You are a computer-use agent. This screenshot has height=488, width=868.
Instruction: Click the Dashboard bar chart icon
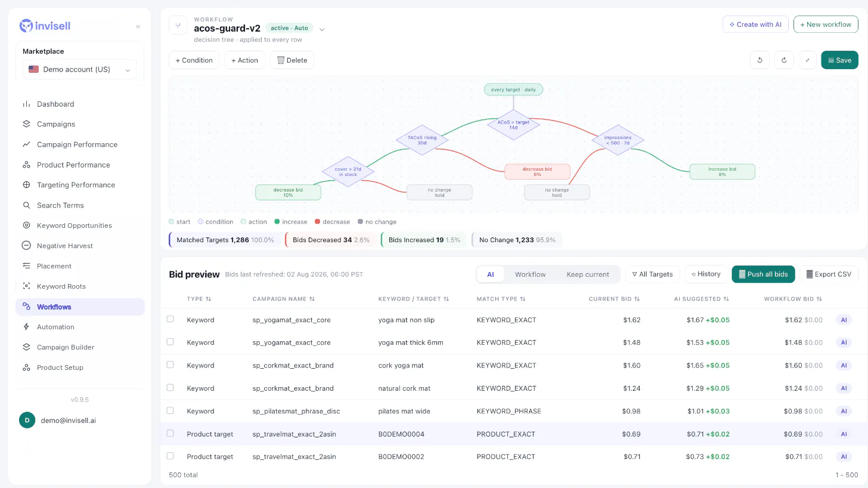pyautogui.click(x=26, y=104)
